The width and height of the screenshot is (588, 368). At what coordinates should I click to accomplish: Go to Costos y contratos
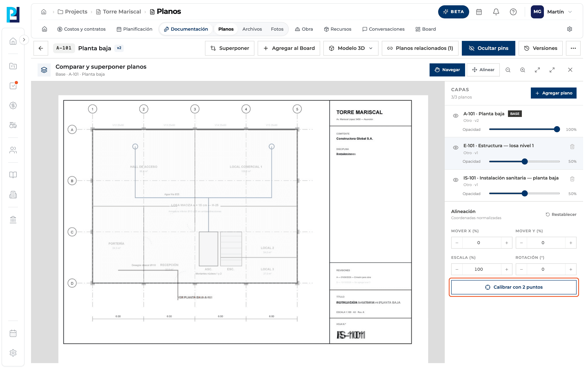[x=81, y=29]
